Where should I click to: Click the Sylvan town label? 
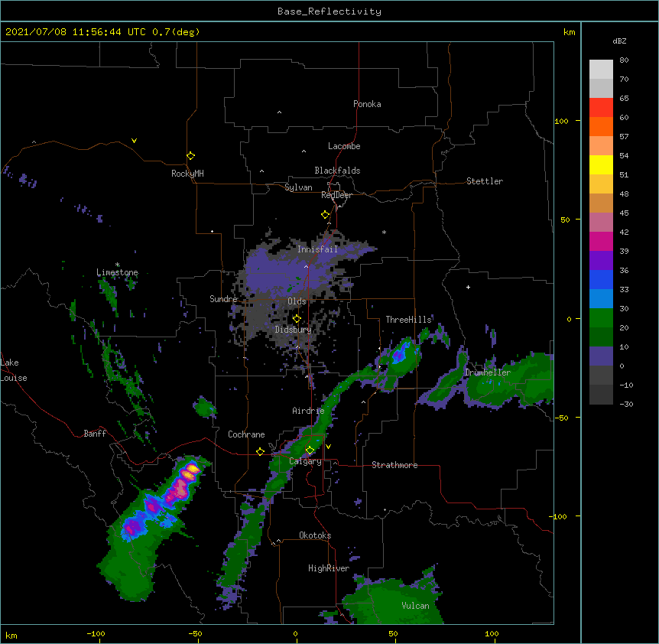pos(298,187)
